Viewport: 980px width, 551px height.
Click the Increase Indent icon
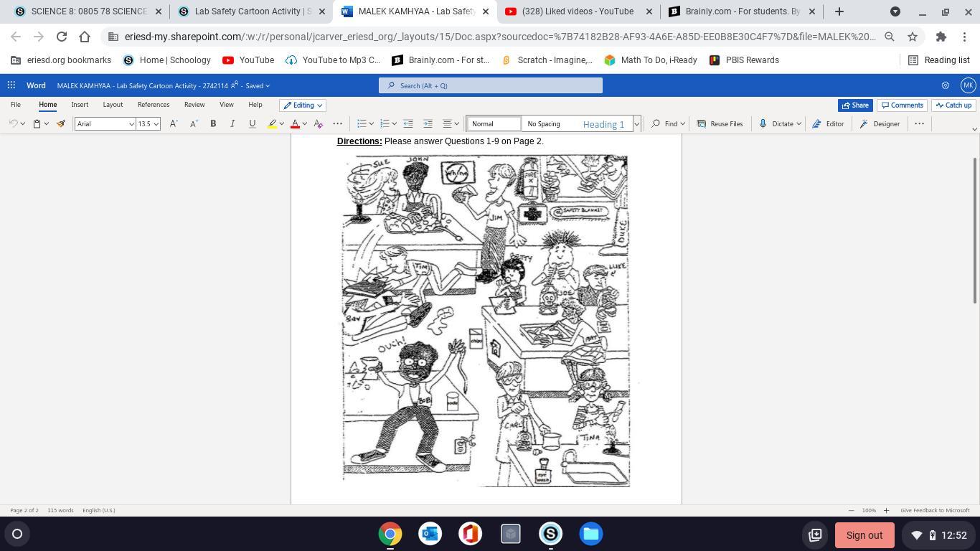428,124
